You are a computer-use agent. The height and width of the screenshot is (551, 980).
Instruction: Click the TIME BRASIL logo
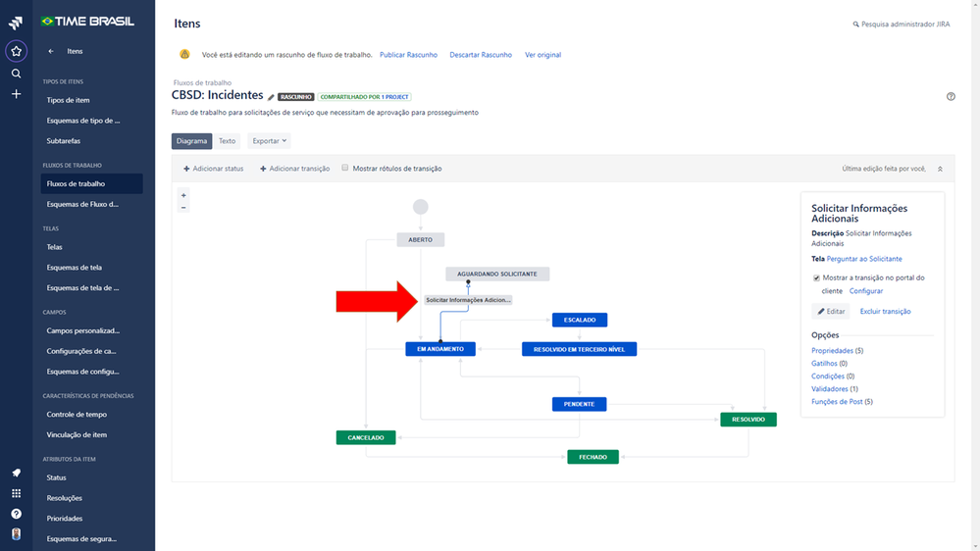pos(87,22)
